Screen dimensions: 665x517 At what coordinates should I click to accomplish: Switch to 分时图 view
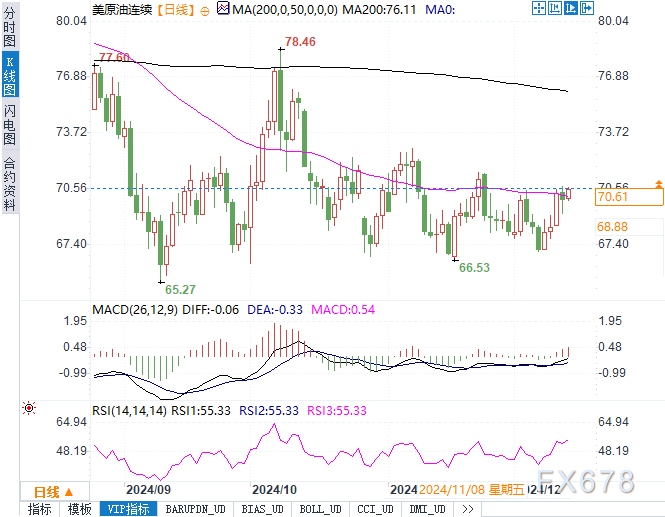(10, 27)
